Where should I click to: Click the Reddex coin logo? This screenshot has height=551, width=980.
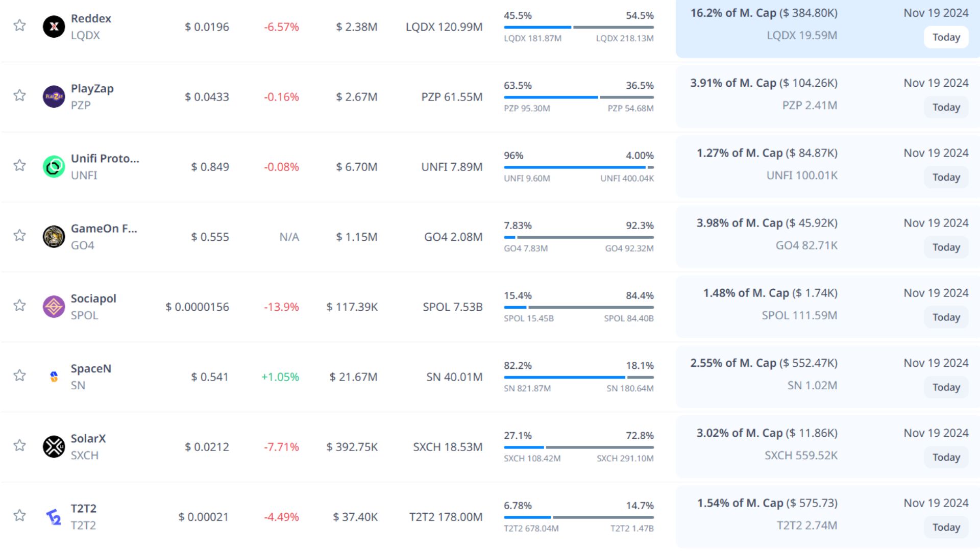tap(54, 27)
